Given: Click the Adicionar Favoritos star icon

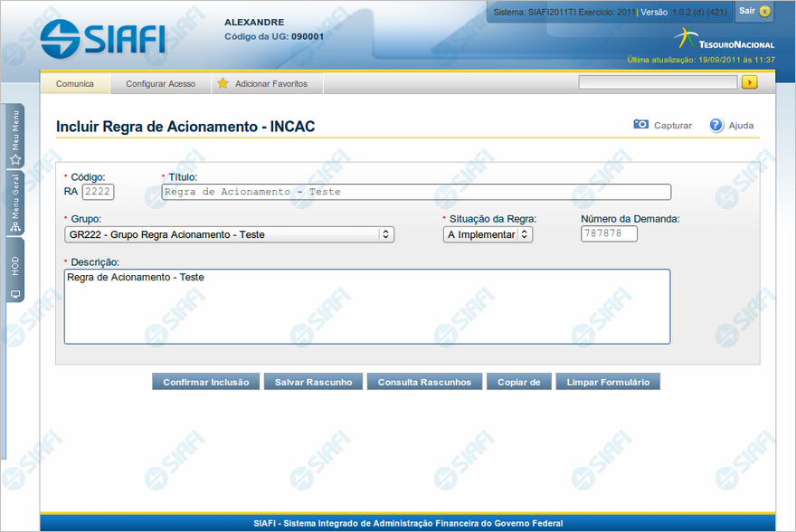Looking at the screenshot, I should (223, 83).
